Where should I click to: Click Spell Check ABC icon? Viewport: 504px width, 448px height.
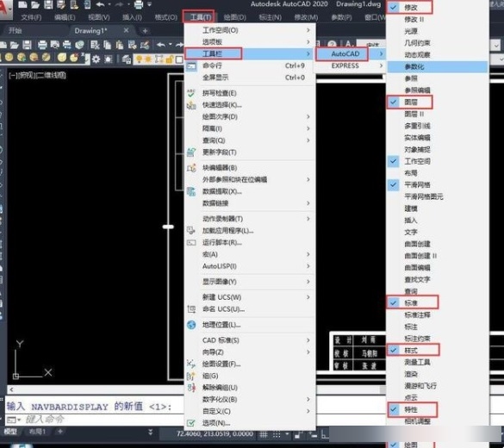click(191, 93)
